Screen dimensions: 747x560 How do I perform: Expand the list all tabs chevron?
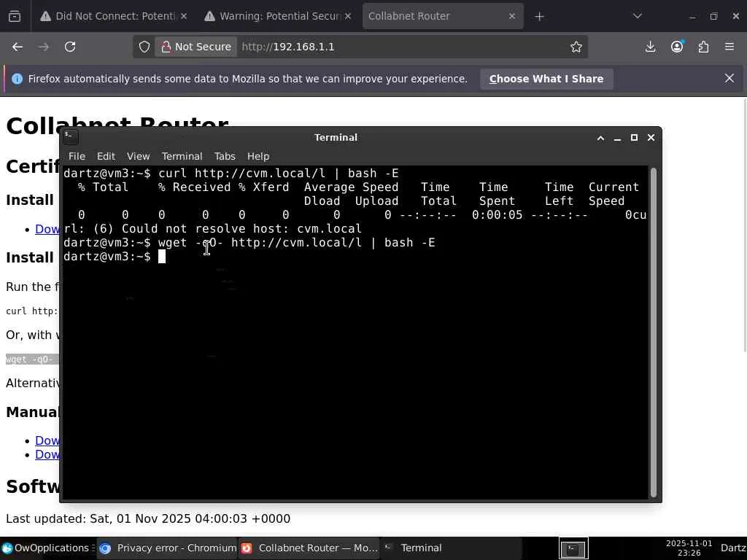(x=637, y=17)
